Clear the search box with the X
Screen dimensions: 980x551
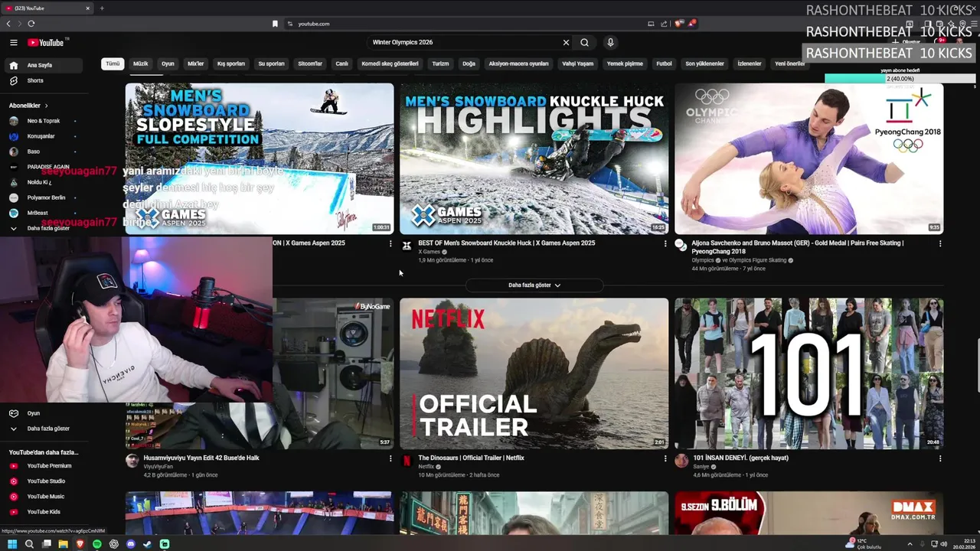tap(566, 43)
